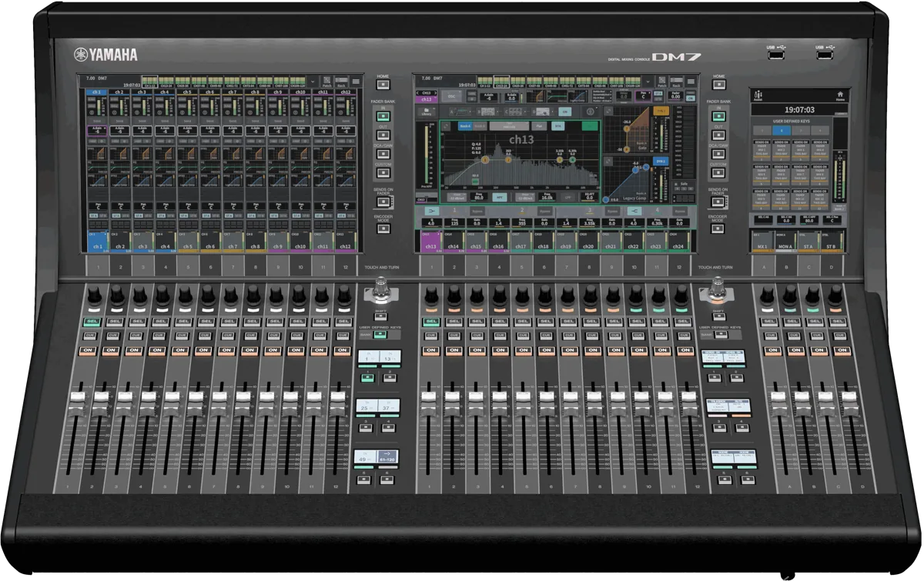
Task: Toggle right bay SENDS ON FADER key
Action: point(718,202)
